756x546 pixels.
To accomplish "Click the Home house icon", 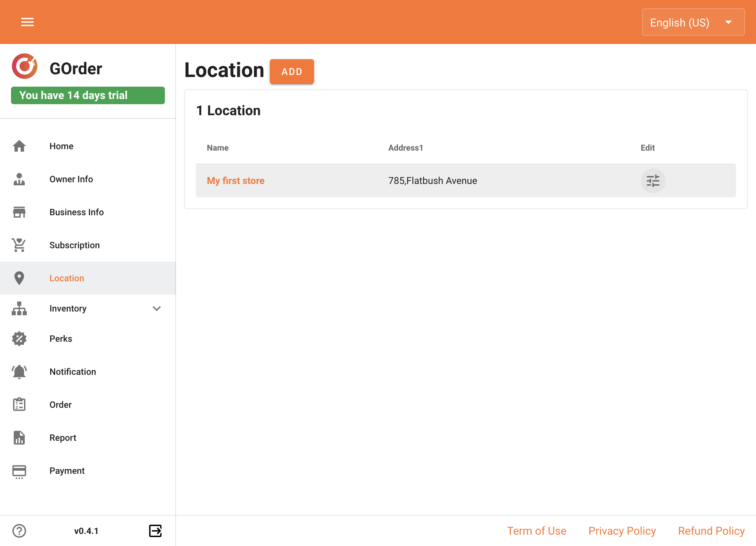I will 19,146.
